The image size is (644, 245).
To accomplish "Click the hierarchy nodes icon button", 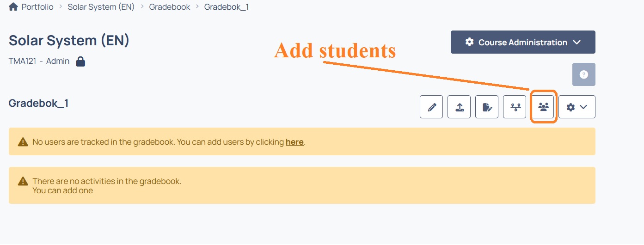I will point(515,107).
